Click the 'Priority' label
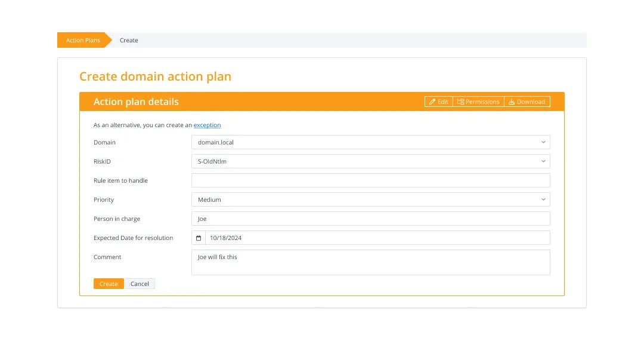644x363 pixels. [x=104, y=200]
